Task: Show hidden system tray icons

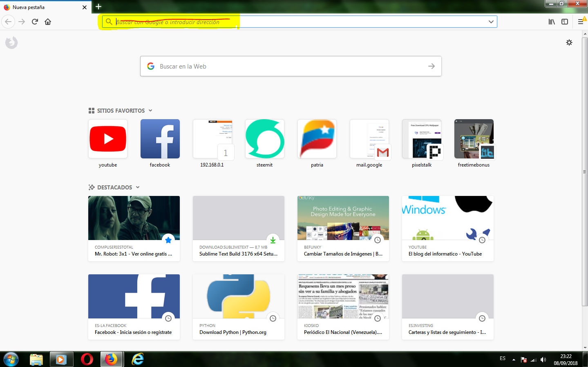Action: pos(514,360)
